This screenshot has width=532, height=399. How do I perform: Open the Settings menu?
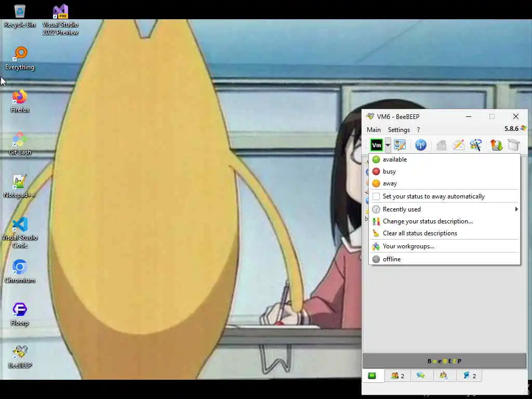pyautogui.click(x=399, y=129)
